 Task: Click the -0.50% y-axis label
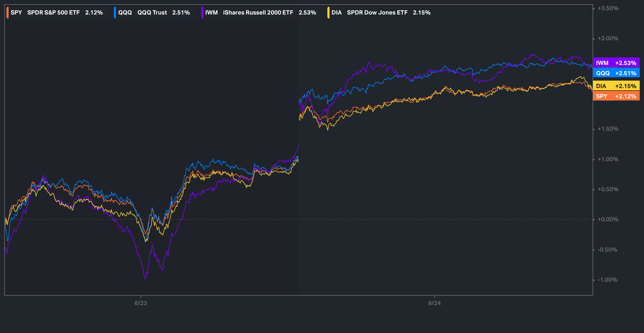607,250
